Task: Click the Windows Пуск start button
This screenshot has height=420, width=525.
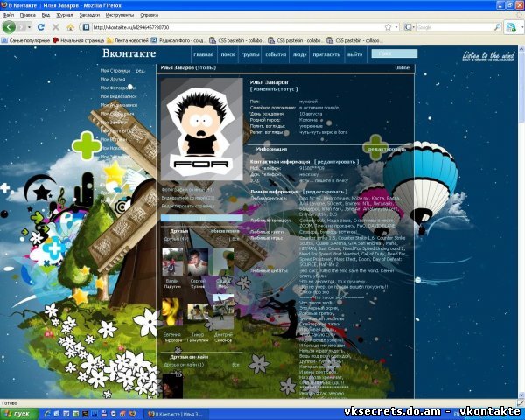Action: click(x=19, y=414)
